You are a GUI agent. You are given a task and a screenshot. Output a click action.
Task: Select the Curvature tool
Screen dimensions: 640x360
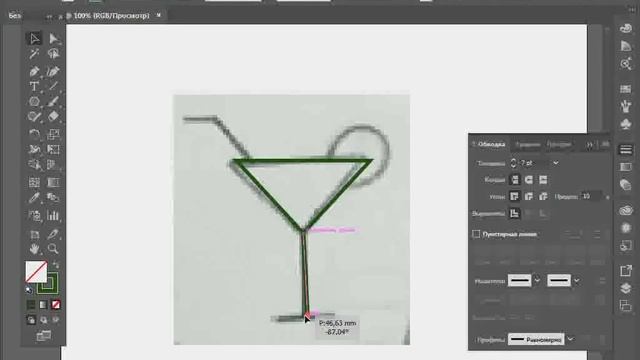pos(53,71)
